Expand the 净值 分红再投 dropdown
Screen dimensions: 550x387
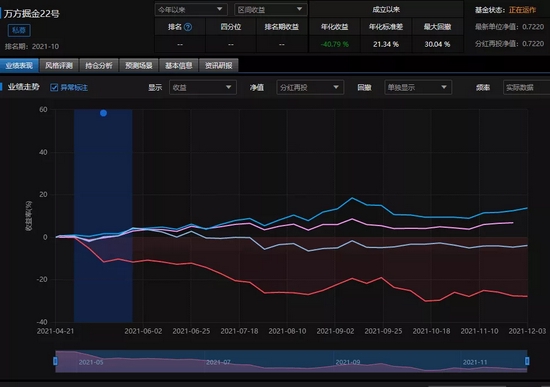tap(310, 87)
